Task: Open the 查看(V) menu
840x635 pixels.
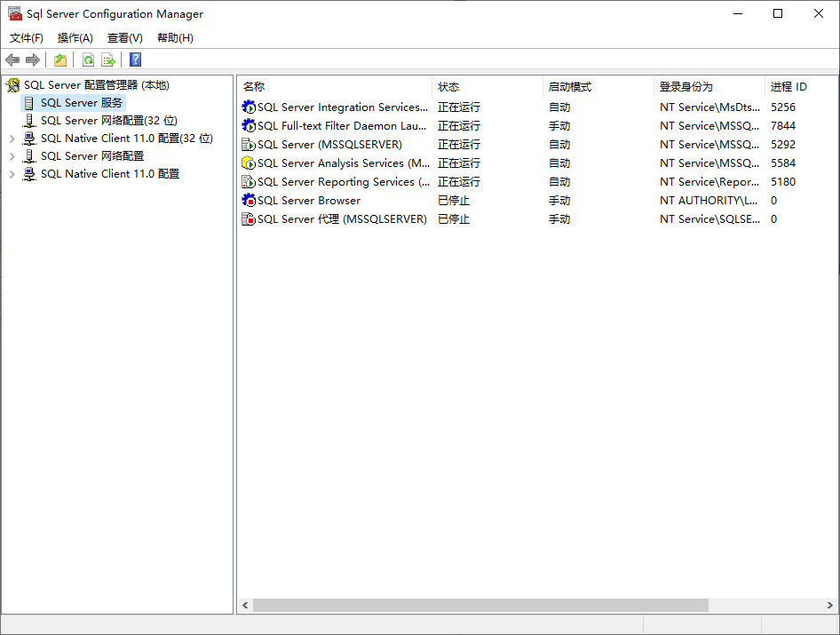Action: (x=124, y=37)
